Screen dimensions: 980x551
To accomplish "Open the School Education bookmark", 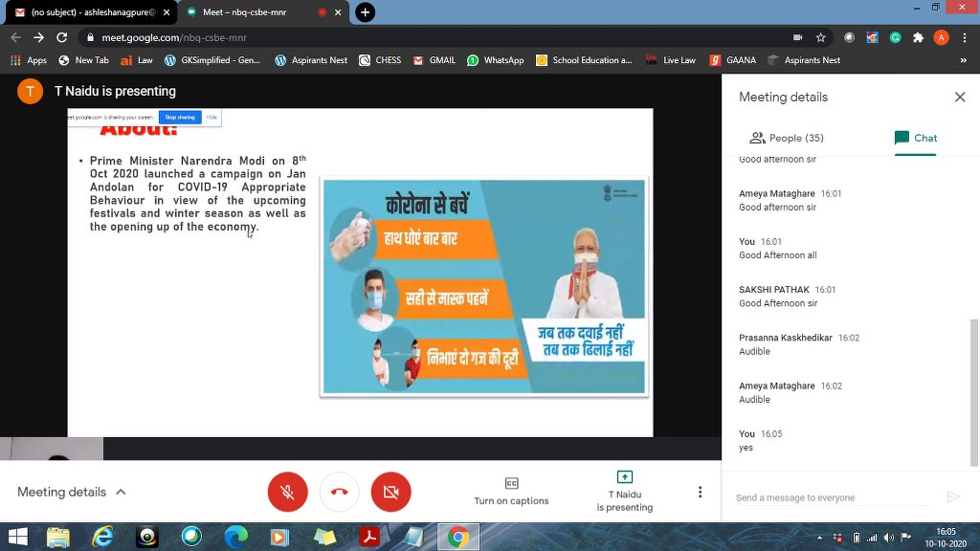I will click(x=585, y=60).
